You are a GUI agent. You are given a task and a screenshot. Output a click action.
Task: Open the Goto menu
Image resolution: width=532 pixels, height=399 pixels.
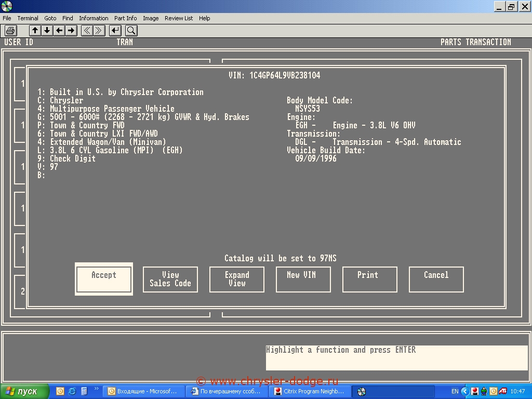tap(50, 18)
